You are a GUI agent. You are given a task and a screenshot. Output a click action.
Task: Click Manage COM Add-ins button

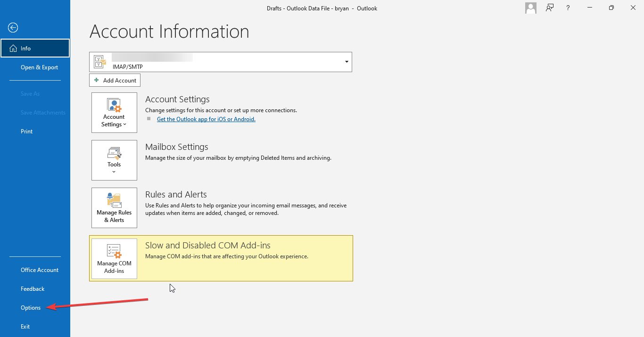[114, 259]
